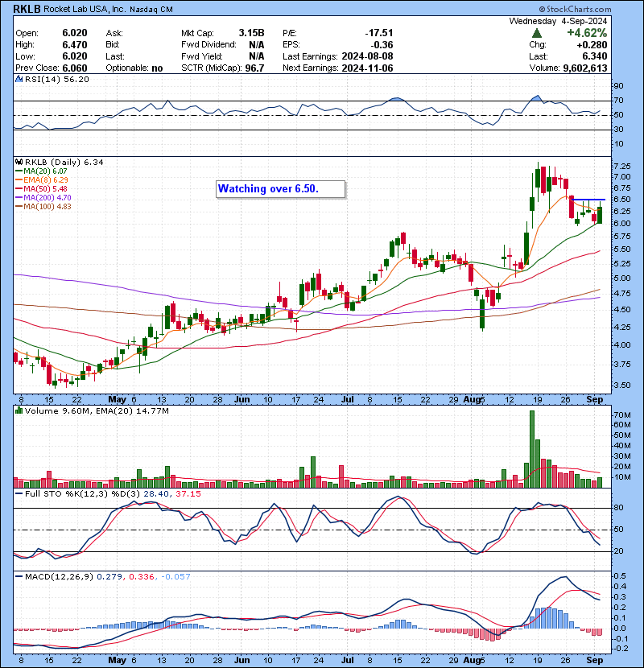Click the EPS value -0.36
This screenshot has width=644, height=668.
click(382, 45)
